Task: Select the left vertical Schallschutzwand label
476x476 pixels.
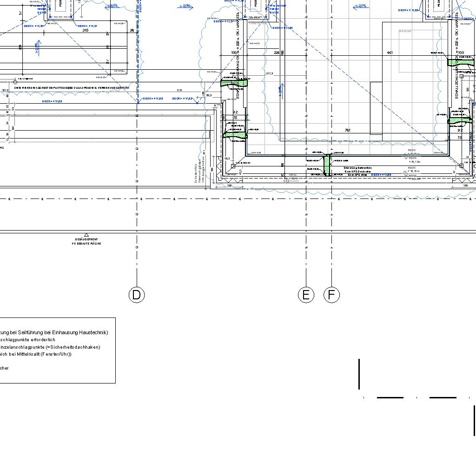Action: (238, 55)
